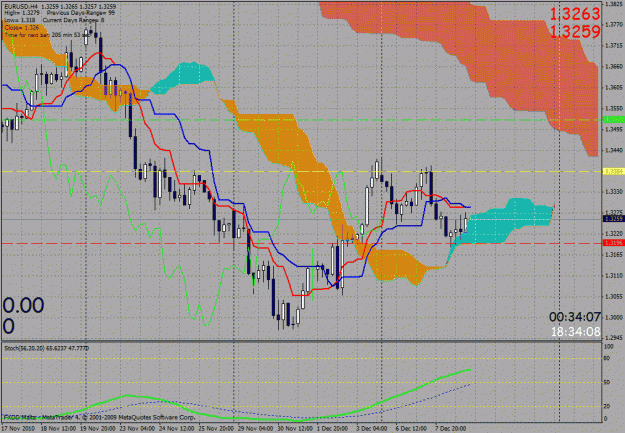Click the "23 Nov 04:00" time axis label

coord(137,429)
